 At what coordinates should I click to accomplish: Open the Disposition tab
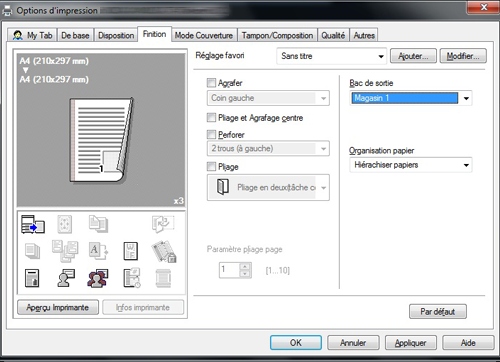[116, 35]
